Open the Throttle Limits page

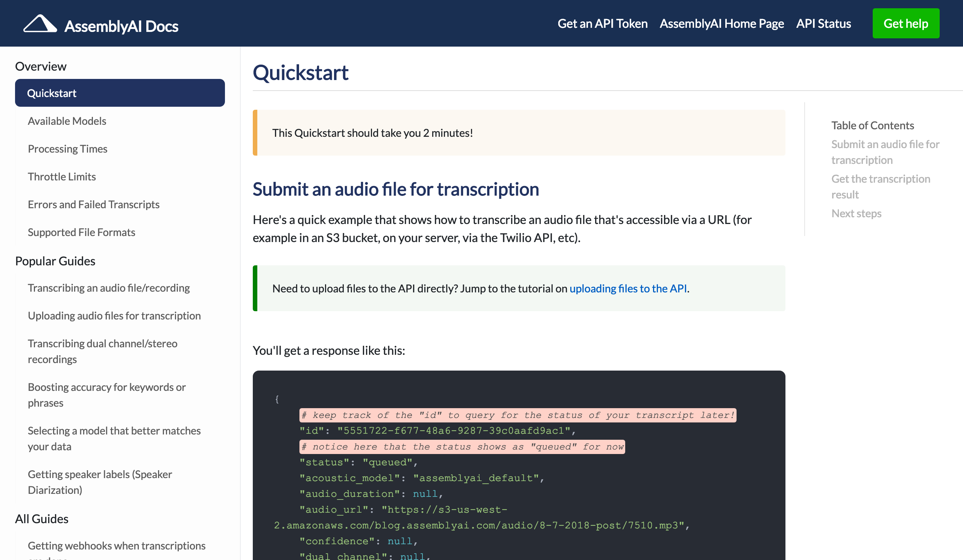(62, 177)
